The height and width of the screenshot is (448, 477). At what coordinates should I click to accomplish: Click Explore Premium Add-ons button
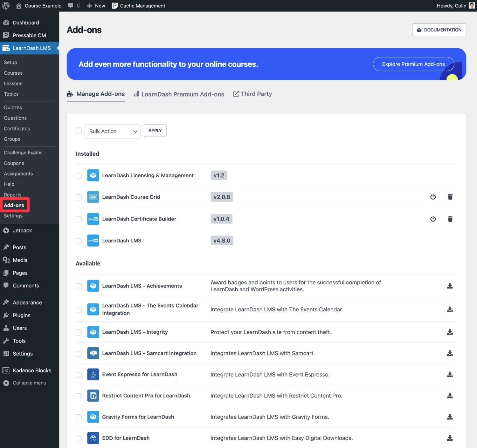[413, 64]
